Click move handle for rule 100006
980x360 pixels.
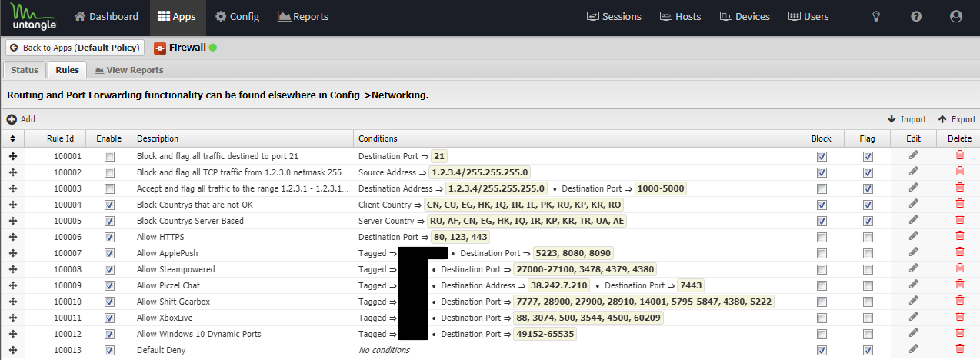click(12, 237)
